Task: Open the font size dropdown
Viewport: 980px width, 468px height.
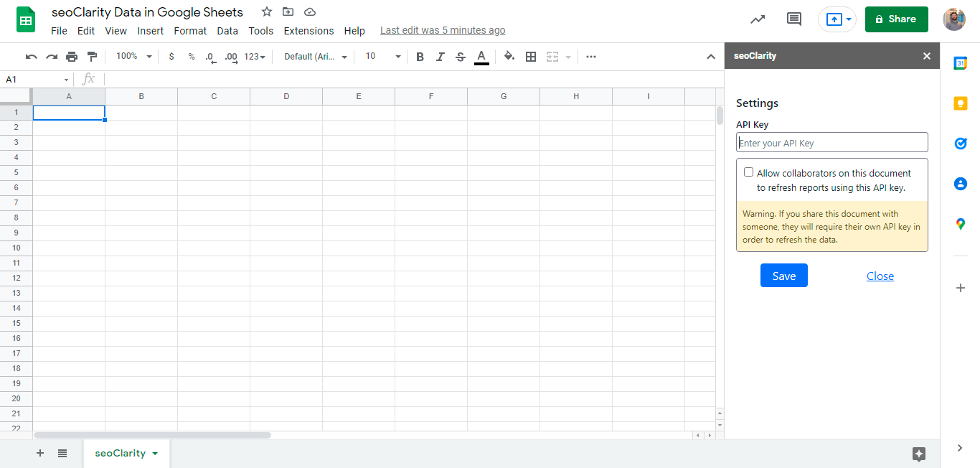Action: [383, 57]
